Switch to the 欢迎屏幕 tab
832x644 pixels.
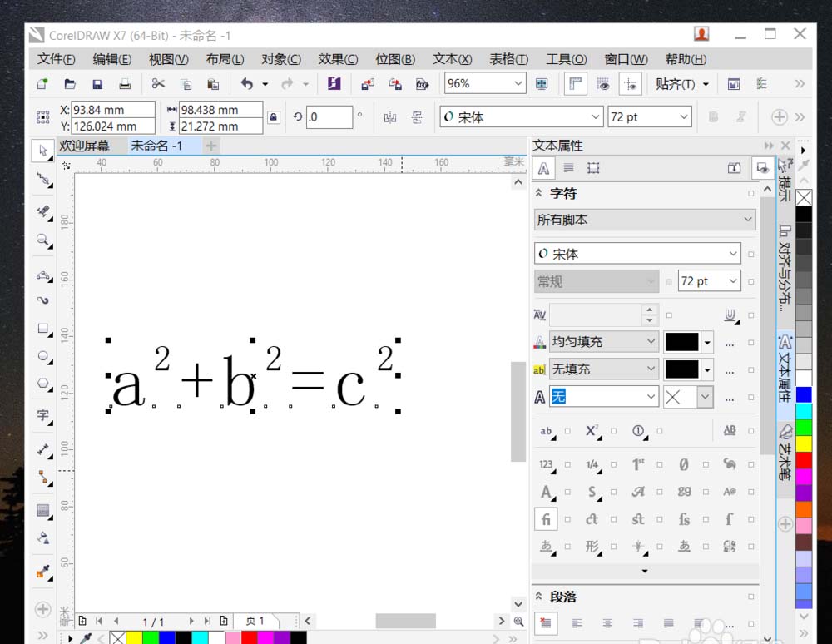[84, 146]
